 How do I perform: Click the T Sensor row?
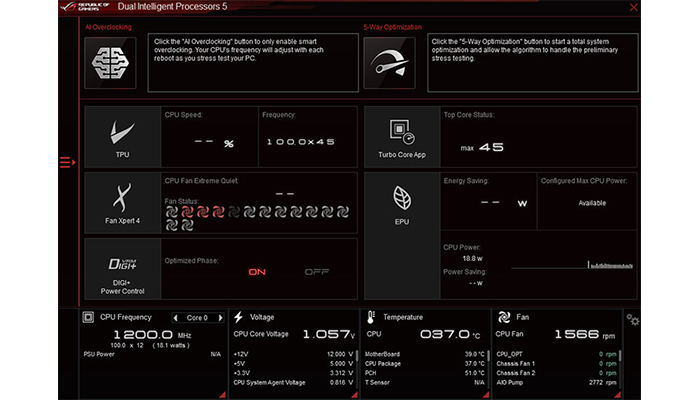pos(425,383)
